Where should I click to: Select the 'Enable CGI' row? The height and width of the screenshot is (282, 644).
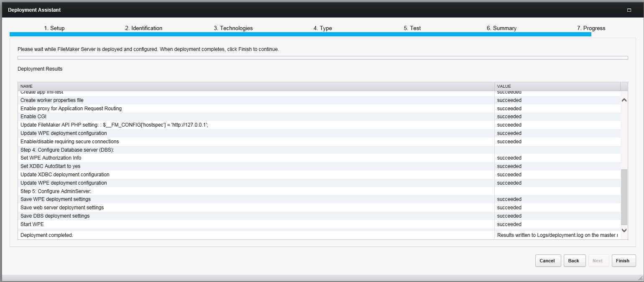(x=319, y=117)
